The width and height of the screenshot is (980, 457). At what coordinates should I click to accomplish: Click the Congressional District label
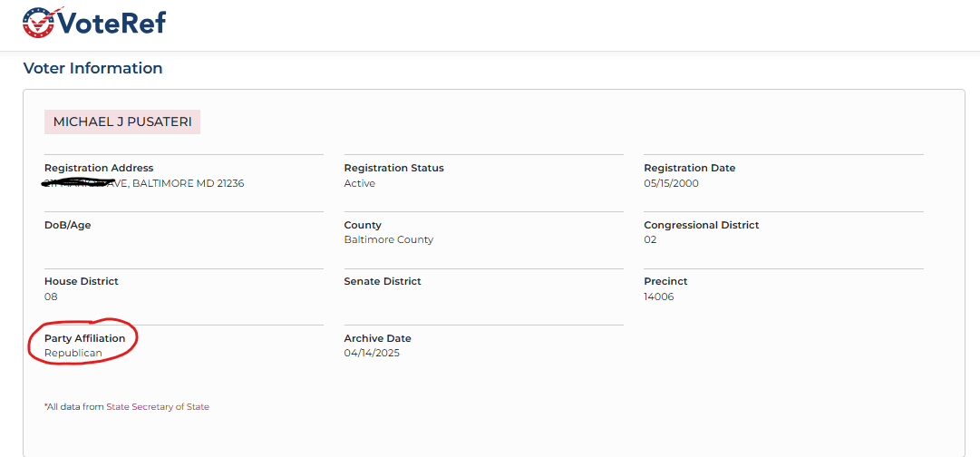(x=702, y=225)
